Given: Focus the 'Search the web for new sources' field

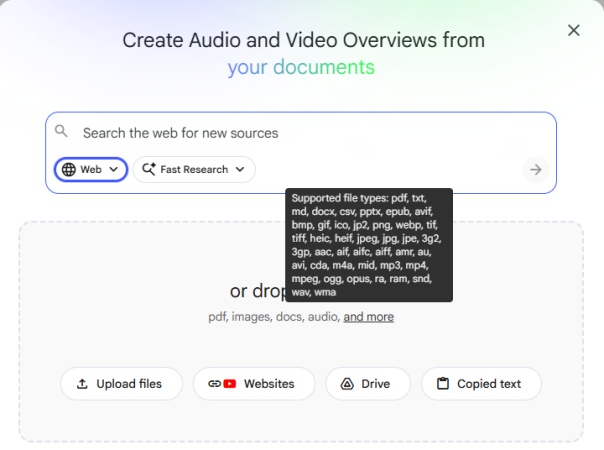Looking at the screenshot, I should coord(300,132).
